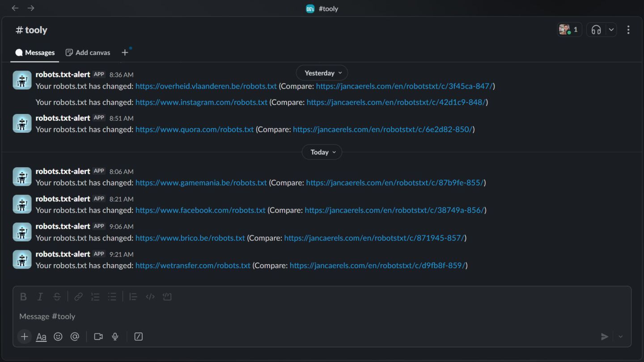Viewport: 644px width, 362px height.
Task: Open facebook.com robots.txt link
Action: pyautogui.click(x=200, y=210)
